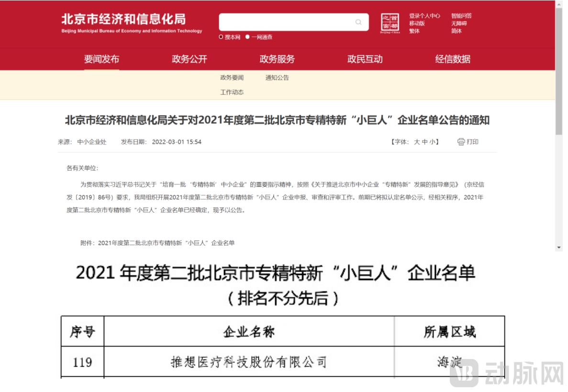Click the scrollbar down arrow
568x392 pixels.
tap(558, 247)
